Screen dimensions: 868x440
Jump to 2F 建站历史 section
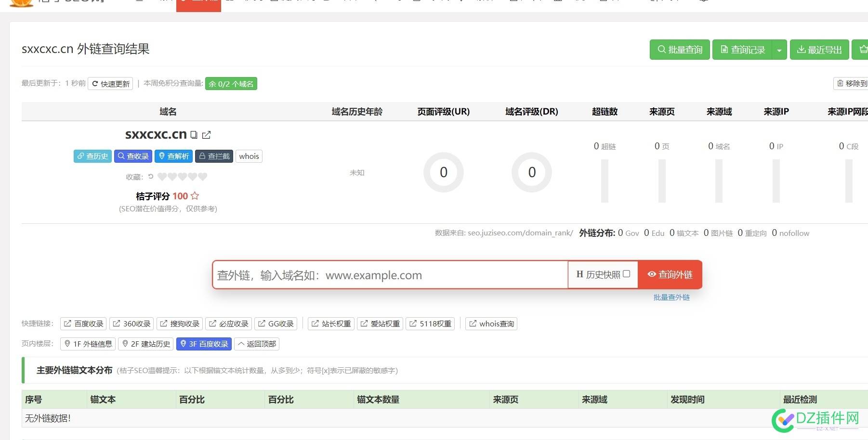146,344
